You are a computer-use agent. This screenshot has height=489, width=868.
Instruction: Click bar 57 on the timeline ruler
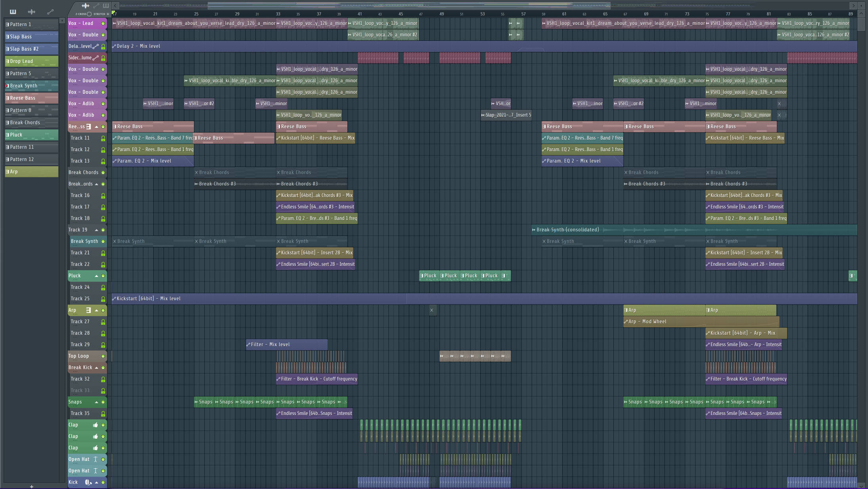523,14
